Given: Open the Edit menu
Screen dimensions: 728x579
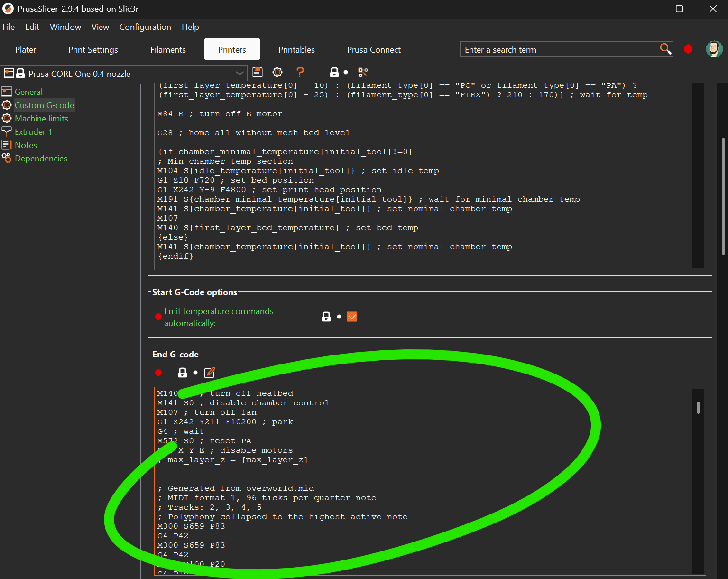Looking at the screenshot, I should coord(32,27).
